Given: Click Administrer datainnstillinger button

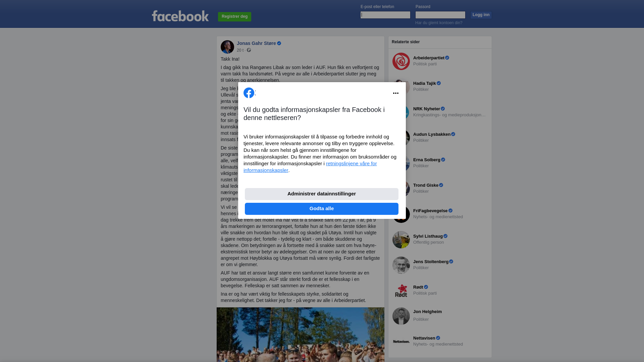Looking at the screenshot, I should click(x=322, y=194).
